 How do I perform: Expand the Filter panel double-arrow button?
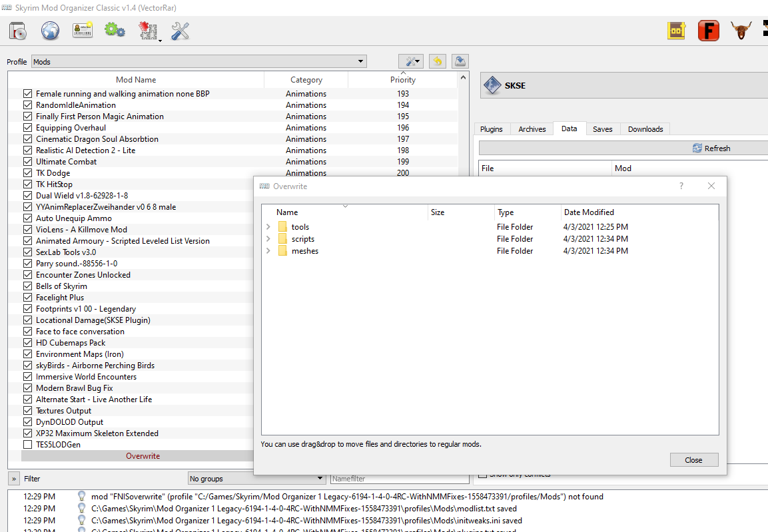click(14, 479)
